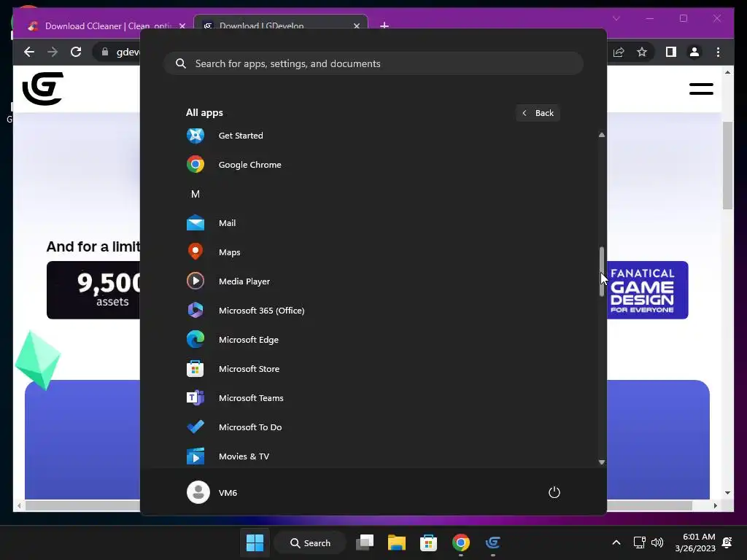Viewport: 747px width, 560px height.
Task: Open Chrome tab search dropdown arrow
Action: (616, 18)
